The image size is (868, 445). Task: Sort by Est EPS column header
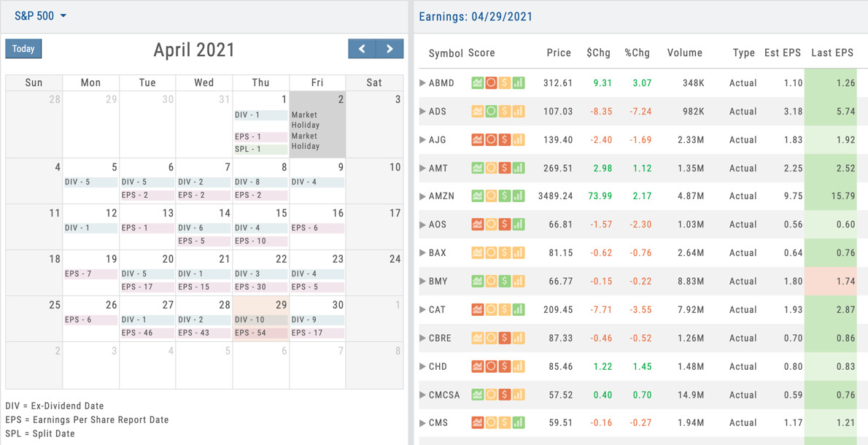coord(783,53)
